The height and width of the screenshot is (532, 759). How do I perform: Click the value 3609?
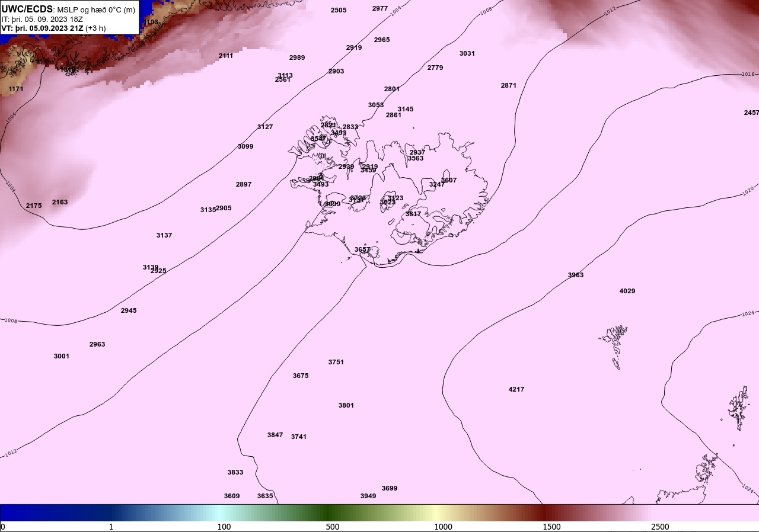coord(232,496)
